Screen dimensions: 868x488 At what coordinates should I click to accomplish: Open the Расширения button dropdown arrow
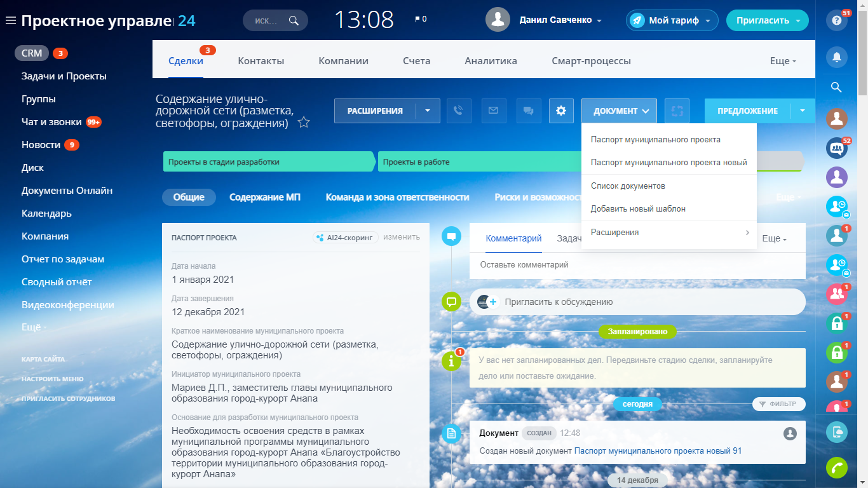[x=428, y=111]
